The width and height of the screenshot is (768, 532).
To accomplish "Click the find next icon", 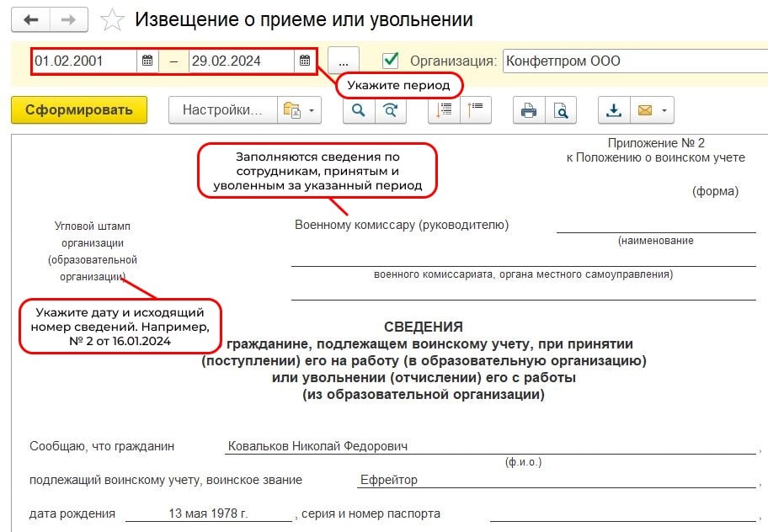I will (x=389, y=110).
